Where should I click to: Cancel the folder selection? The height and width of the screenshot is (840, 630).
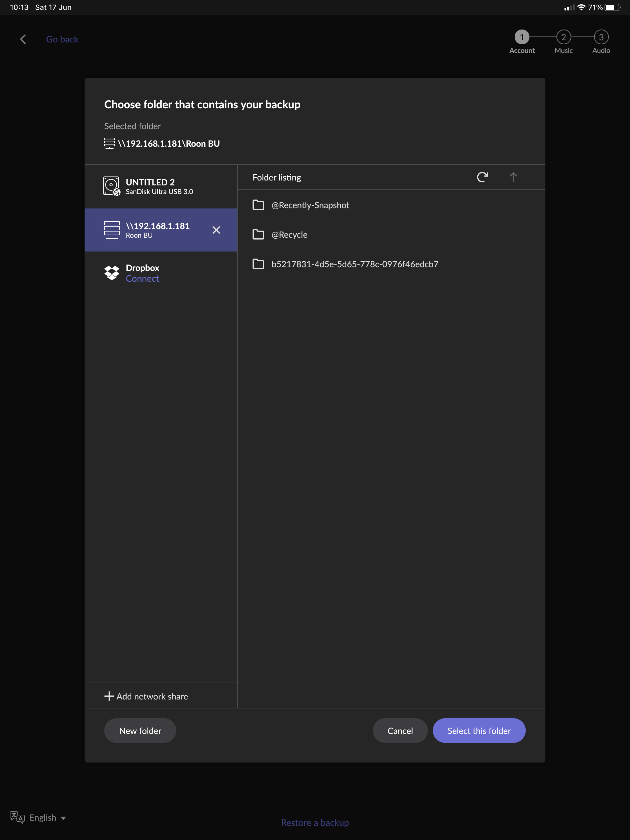point(400,731)
